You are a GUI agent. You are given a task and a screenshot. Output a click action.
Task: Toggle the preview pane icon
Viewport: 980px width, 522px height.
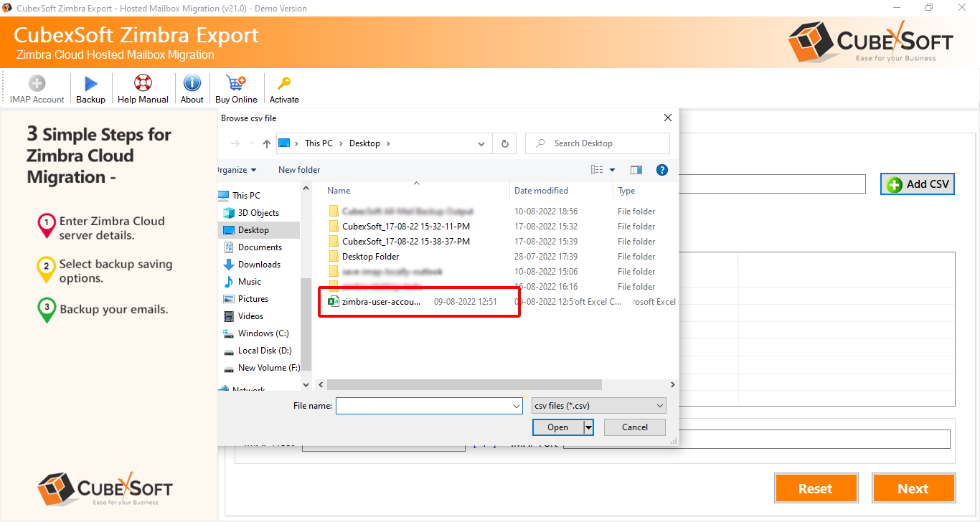point(636,170)
